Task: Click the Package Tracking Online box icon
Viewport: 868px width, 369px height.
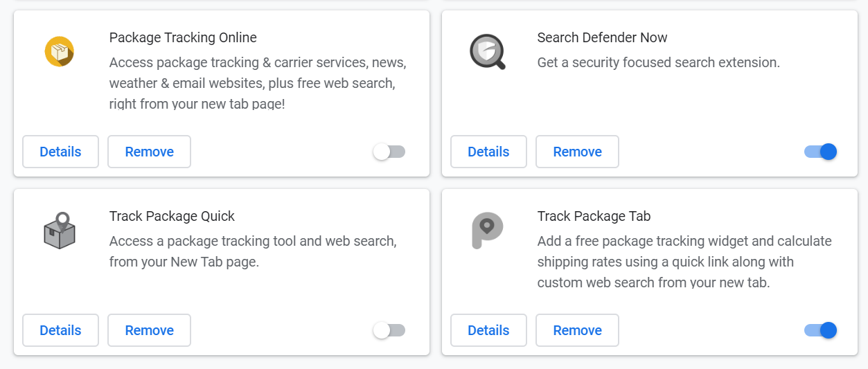Action: 60,52
